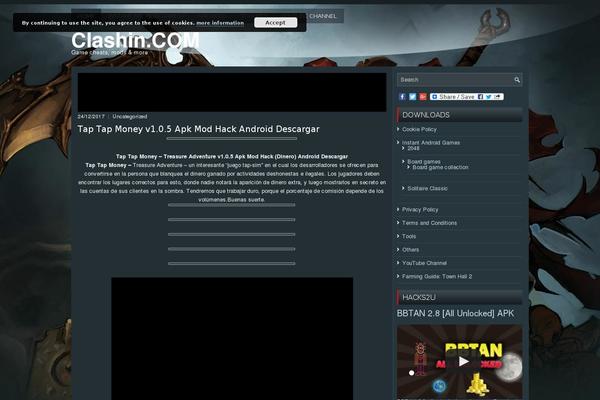The width and height of the screenshot is (600, 400).
Task: Click the black ad banner above post
Action: [x=232, y=92]
